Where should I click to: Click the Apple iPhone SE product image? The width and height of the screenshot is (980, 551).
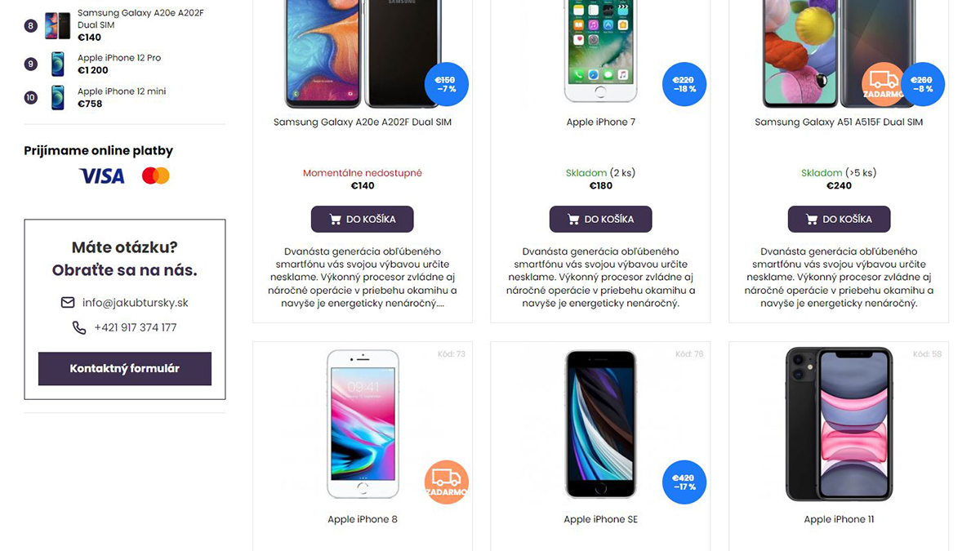(x=600, y=424)
